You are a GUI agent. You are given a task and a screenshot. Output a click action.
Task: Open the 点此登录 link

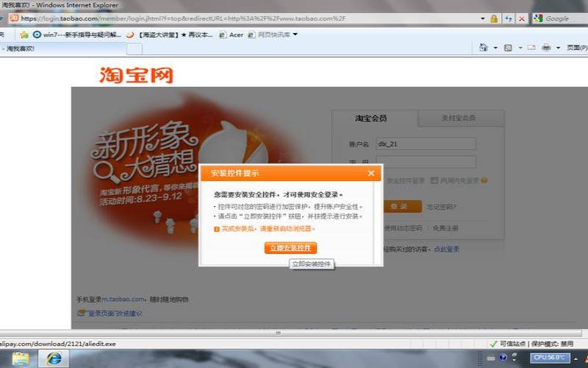coord(446,250)
